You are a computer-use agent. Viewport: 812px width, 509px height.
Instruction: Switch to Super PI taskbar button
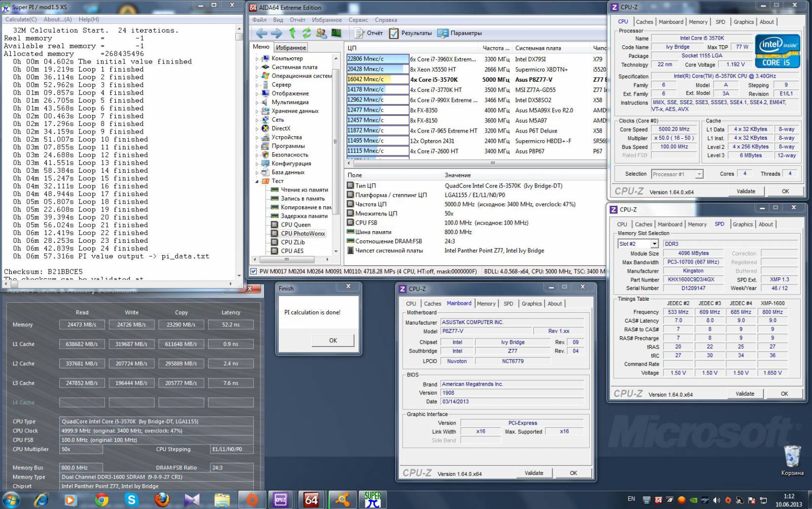tap(373, 500)
